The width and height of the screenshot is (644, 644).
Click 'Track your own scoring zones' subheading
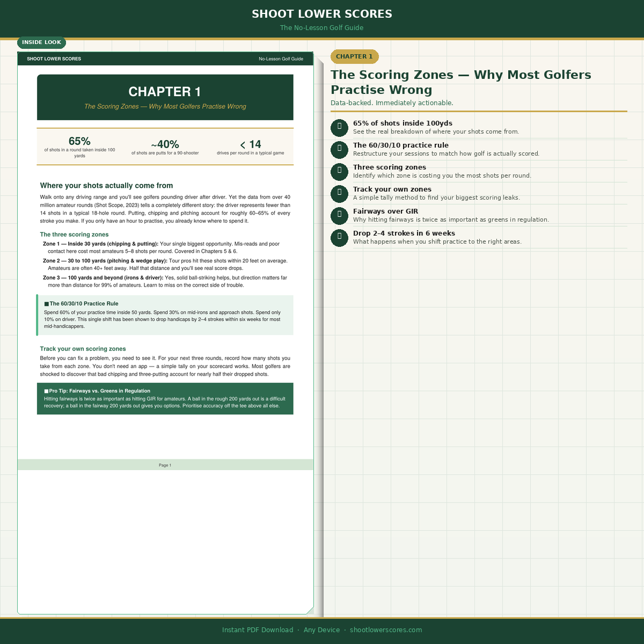83,349
